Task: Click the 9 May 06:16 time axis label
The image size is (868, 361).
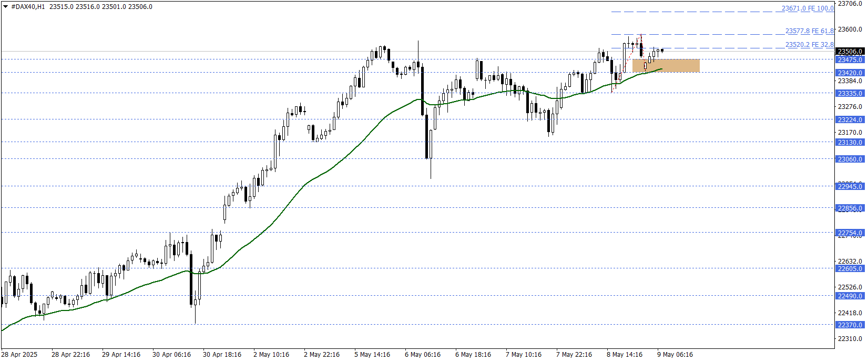Action: [x=675, y=355]
